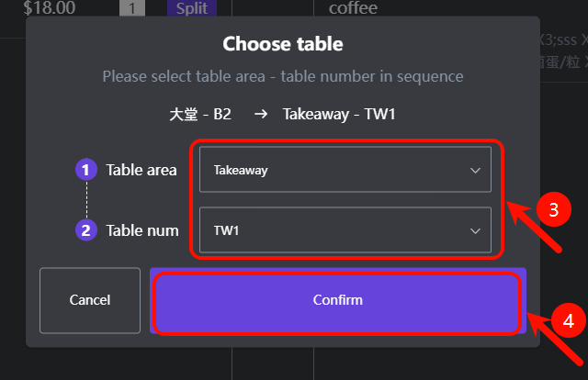Select the coffee item in background

(353, 9)
